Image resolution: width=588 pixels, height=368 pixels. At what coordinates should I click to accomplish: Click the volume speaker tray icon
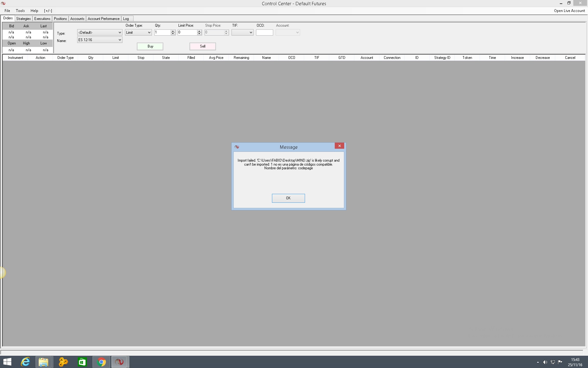(x=545, y=362)
